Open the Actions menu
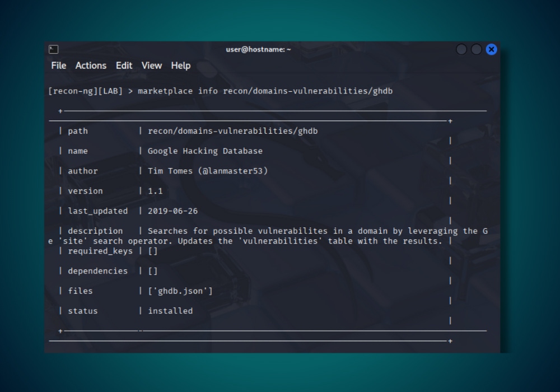 click(x=91, y=66)
